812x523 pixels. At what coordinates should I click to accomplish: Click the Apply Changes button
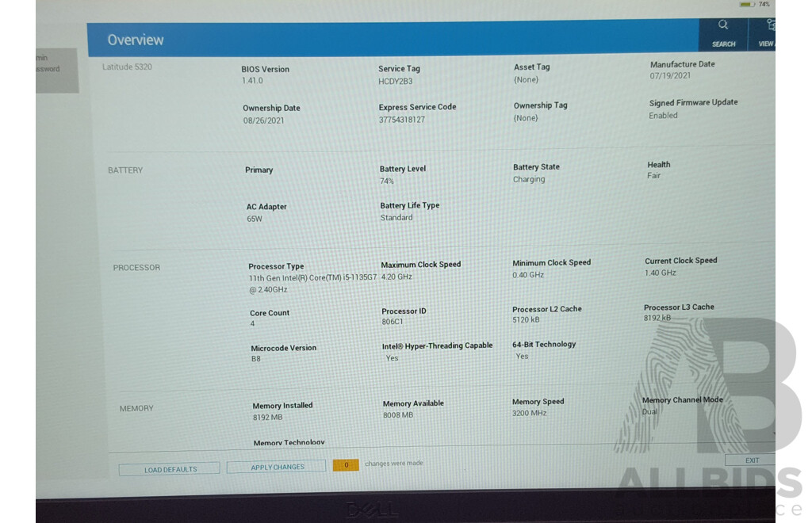(x=277, y=467)
